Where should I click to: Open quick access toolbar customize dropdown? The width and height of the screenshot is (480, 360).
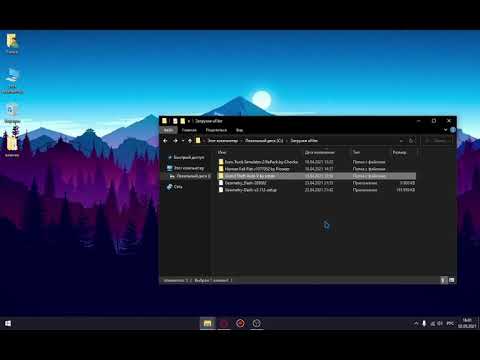(189, 121)
